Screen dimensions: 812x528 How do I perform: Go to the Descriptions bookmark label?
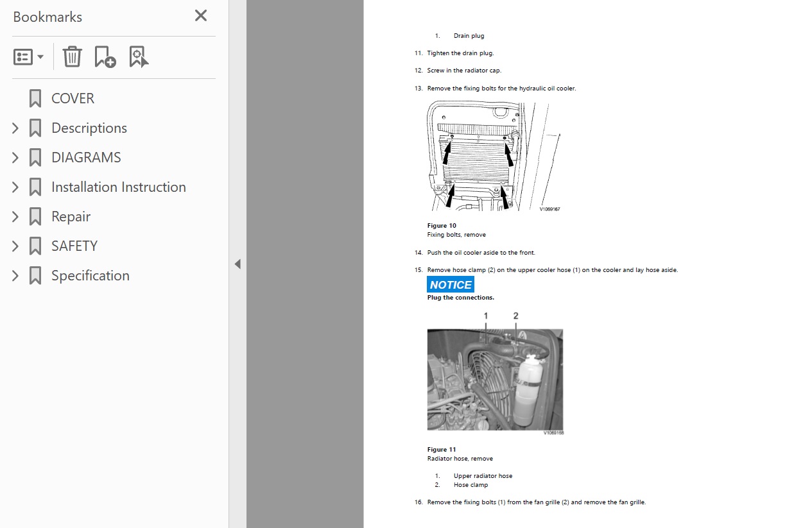[89, 128]
